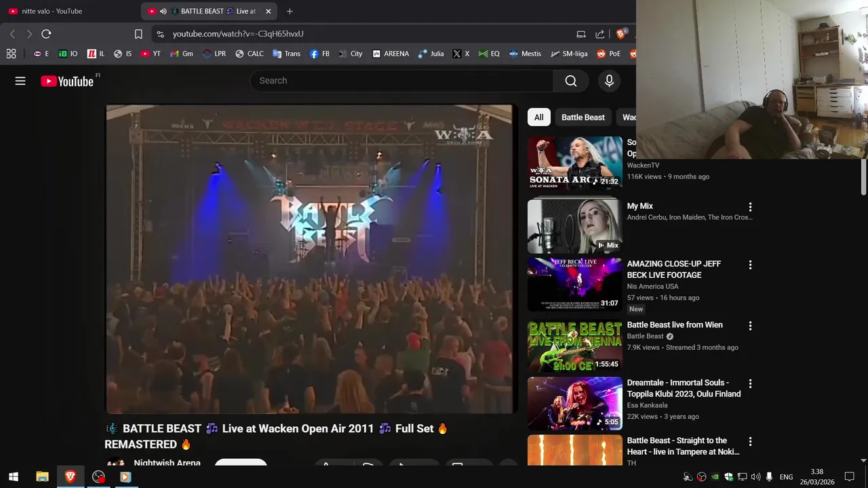This screenshot has width=868, height=488.
Task: Open a new browser tab with plus
Action: (x=290, y=11)
